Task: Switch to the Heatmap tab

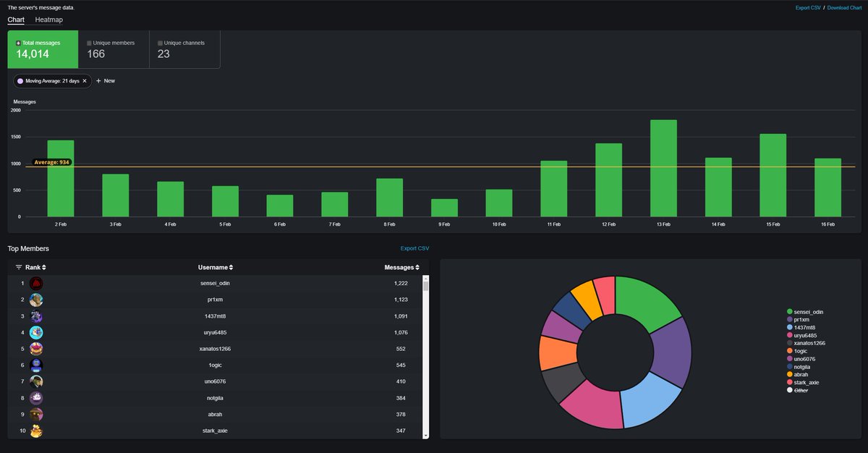Action: coord(48,20)
